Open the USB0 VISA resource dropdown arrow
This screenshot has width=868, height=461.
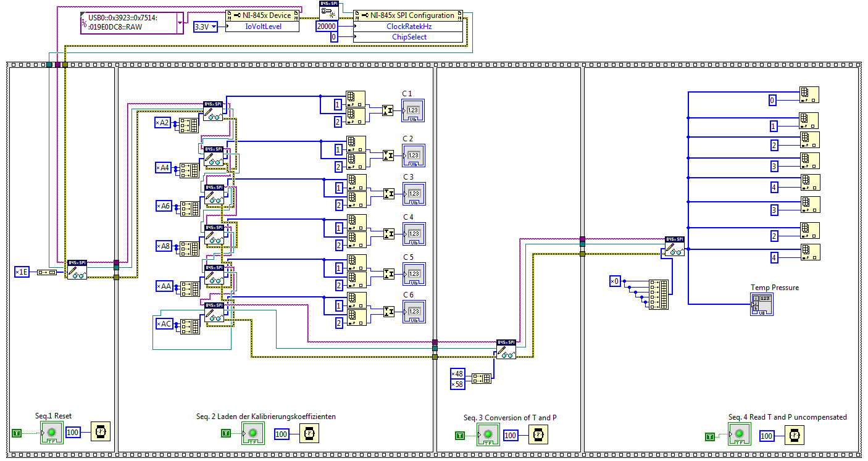point(180,23)
